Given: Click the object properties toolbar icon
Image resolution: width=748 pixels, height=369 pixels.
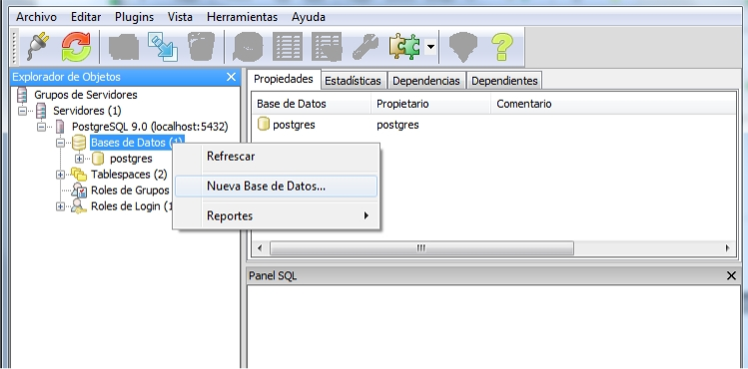Looking at the screenshot, I should 124,47.
